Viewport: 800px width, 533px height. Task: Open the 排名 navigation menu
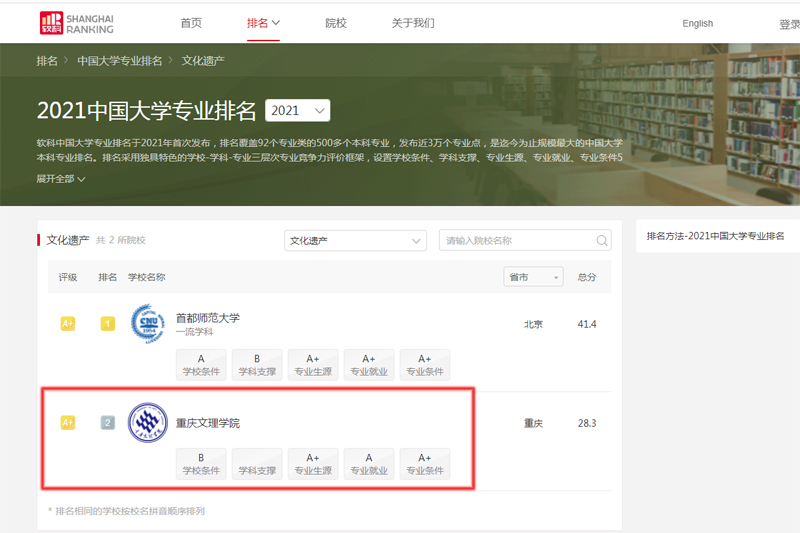[263, 23]
